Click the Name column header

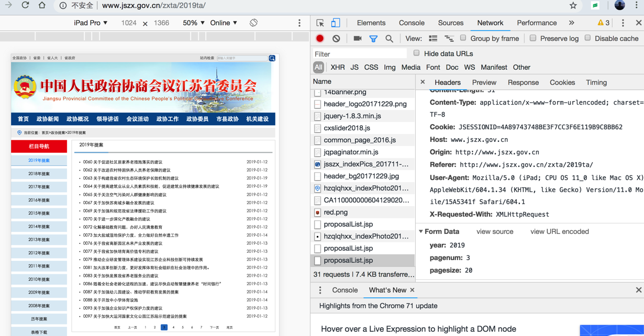tap(363, 82)
